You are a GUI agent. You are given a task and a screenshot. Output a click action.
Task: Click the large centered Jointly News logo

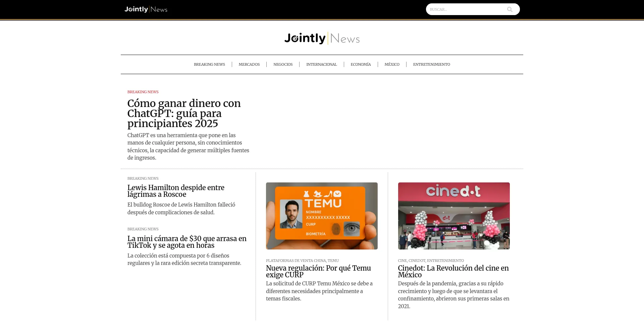pyautogui.click(x=322, y=39)
